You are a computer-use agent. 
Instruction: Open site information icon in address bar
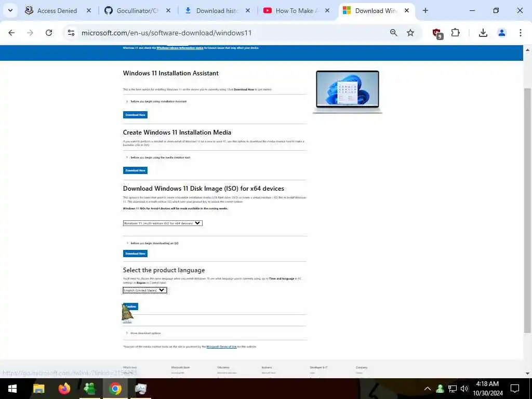[x=71, y=33]
